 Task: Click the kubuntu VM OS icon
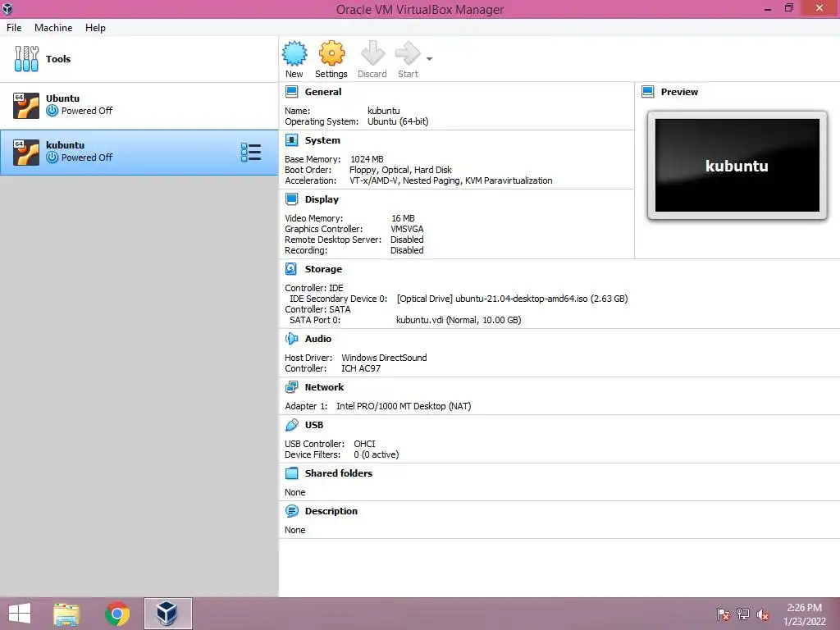click(26, 152)
